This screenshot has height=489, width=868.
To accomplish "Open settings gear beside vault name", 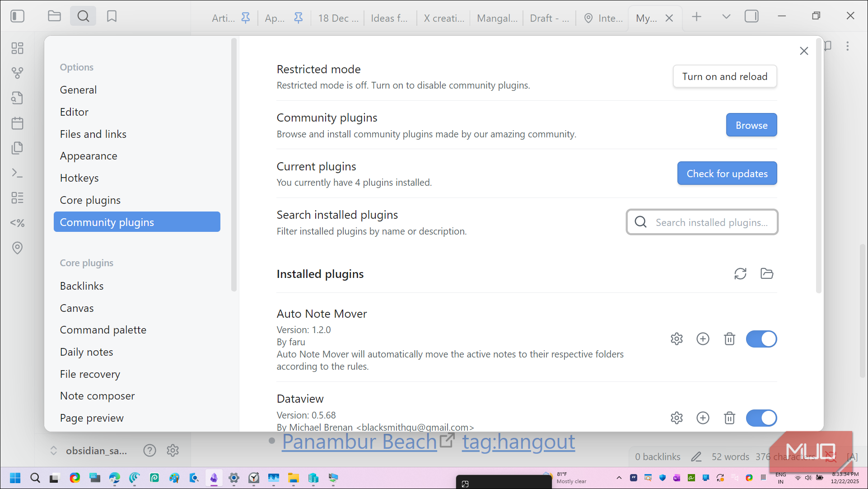I will pyautogui.click(x=173, y=451).
